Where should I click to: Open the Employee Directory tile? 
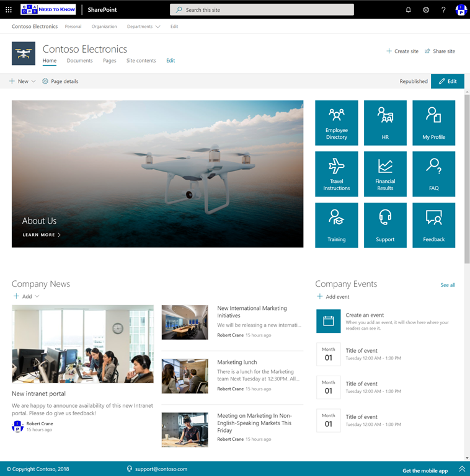coord(337,123)
